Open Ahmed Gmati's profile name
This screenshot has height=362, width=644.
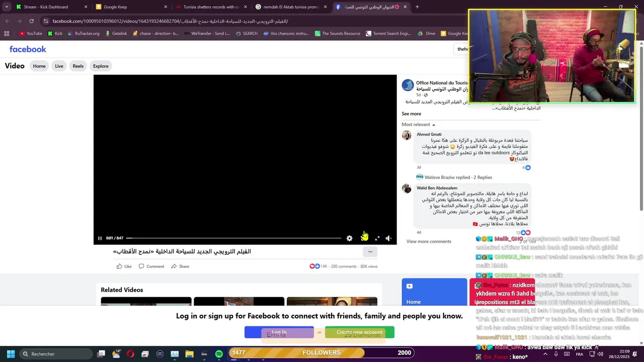tap(429, 134)
